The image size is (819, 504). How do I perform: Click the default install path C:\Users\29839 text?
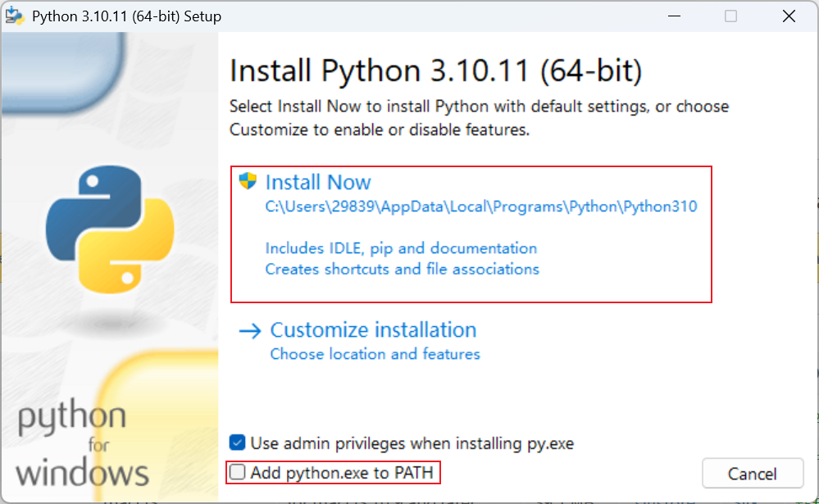481,207
